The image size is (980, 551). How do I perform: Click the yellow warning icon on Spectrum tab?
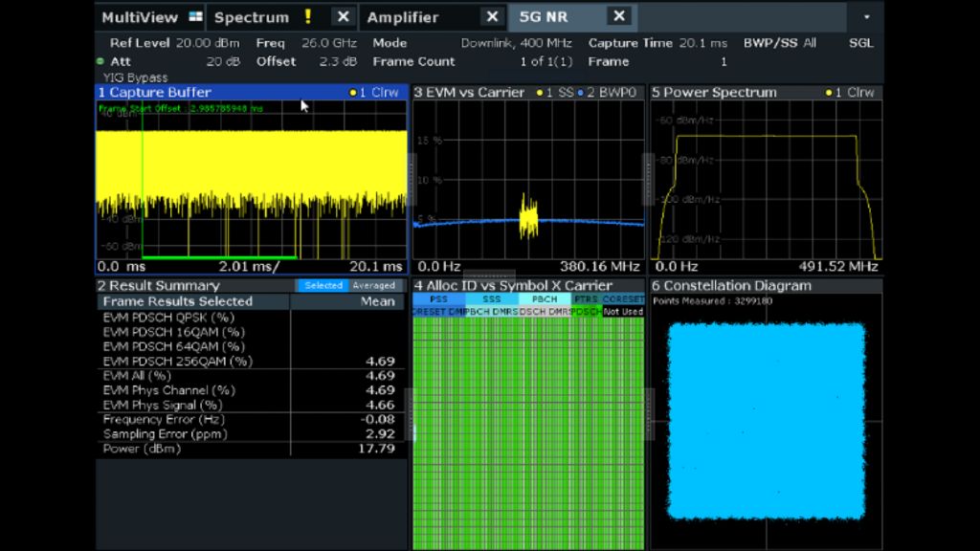coord(308,16)
